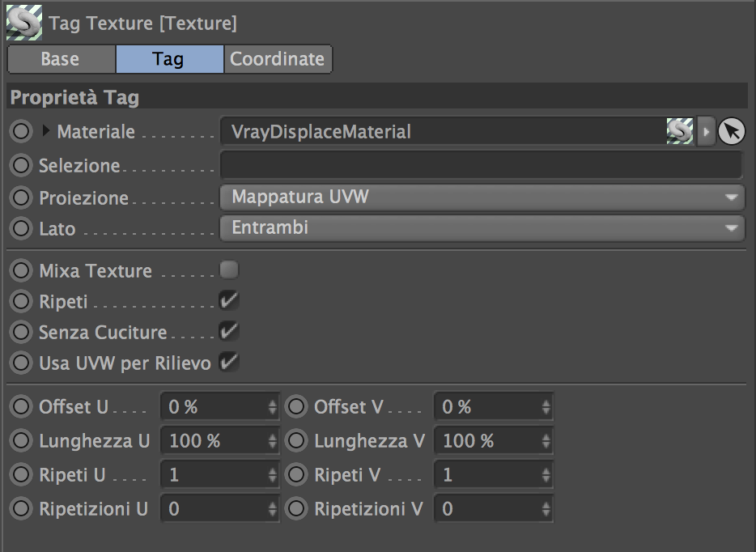This screenshot has width=756, height=552.
Task: Click the Offset V value field
Action: [x=487, y=407]
